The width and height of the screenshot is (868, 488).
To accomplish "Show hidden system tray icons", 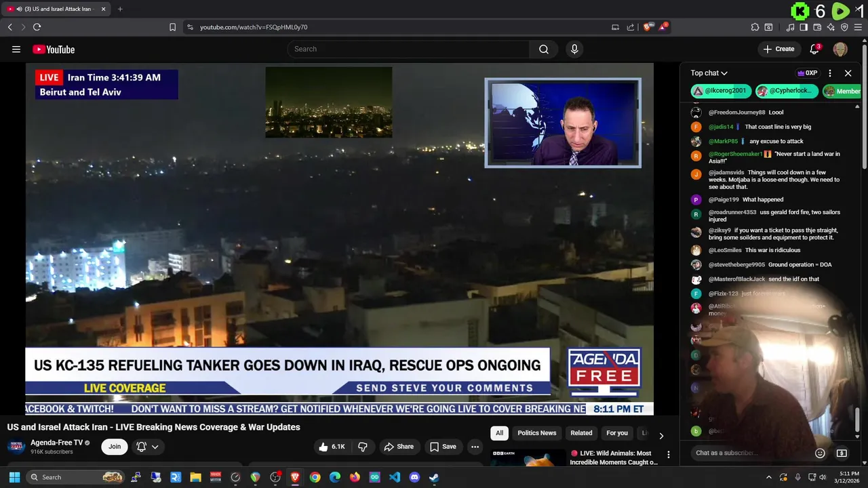I will coord(768,477).
